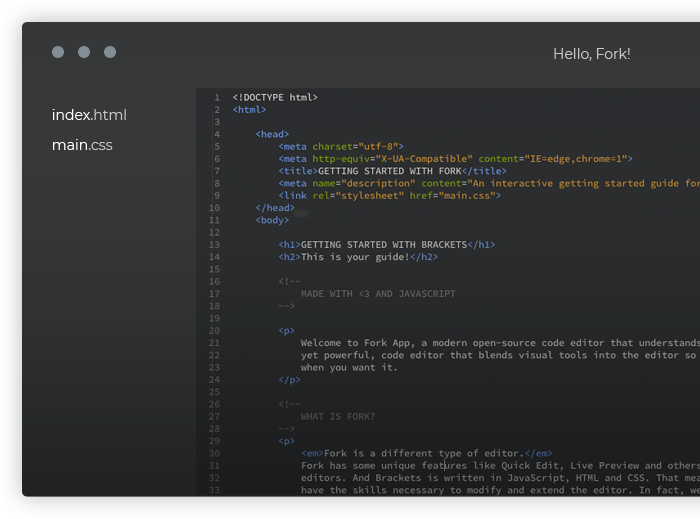Click the opening head tag
The height and width of the screenshot is (519, 700).
pos(272,134)
